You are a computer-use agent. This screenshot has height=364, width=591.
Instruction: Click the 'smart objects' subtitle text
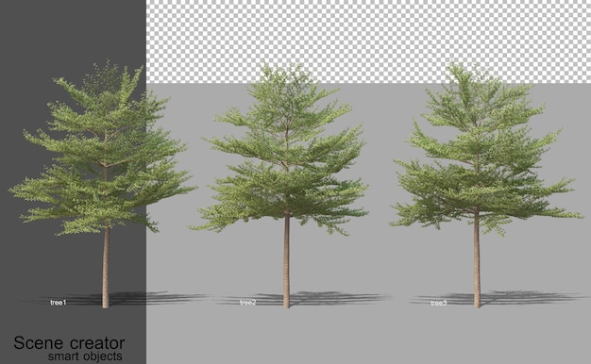tap(85, 356)
